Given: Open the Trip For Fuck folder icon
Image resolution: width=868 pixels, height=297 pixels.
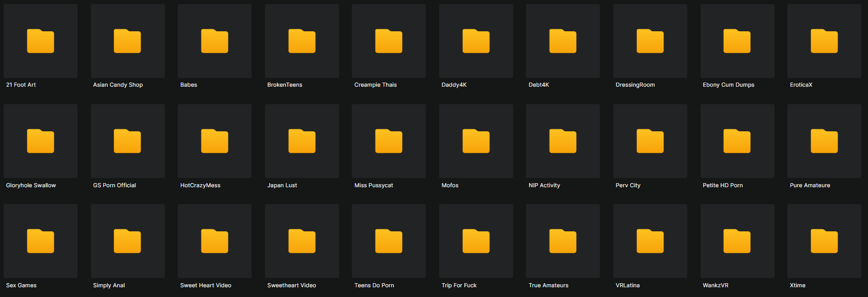Looking at the screenshot, I should coord(476,241).
